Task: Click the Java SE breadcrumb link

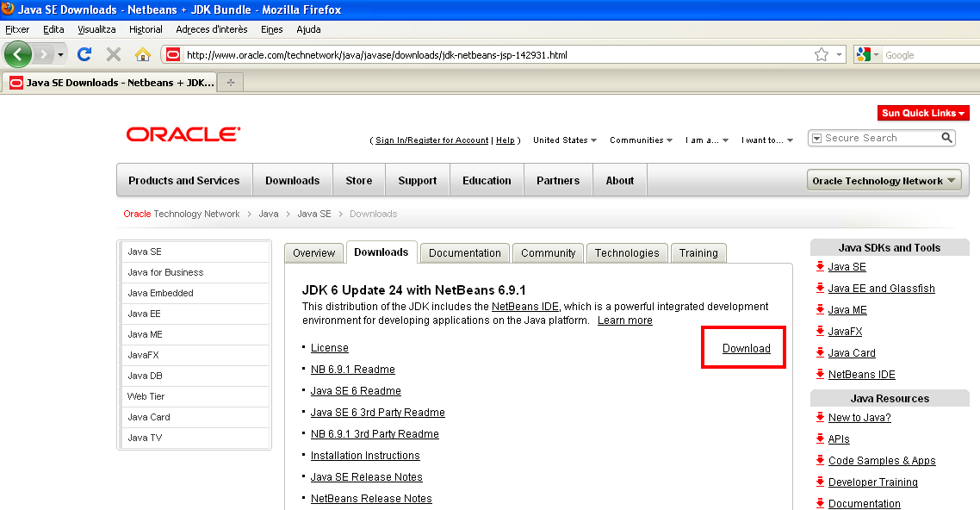Action: pos(314,214)
